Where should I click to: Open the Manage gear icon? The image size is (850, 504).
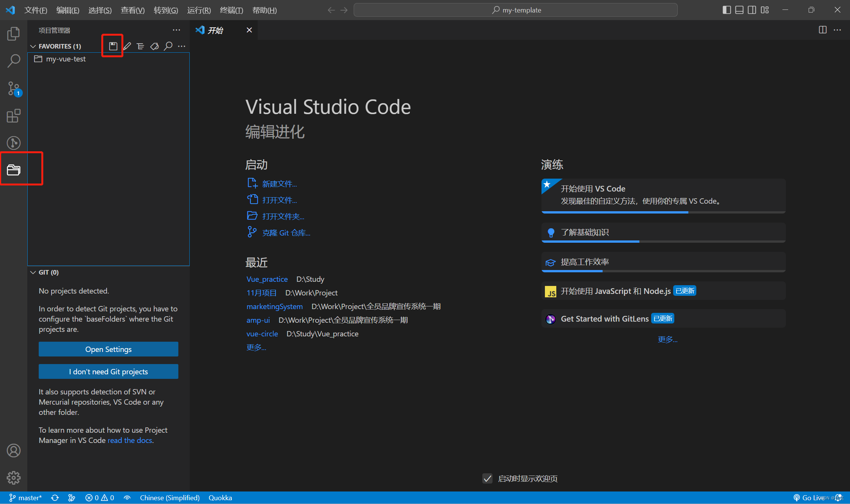(14, 477)
